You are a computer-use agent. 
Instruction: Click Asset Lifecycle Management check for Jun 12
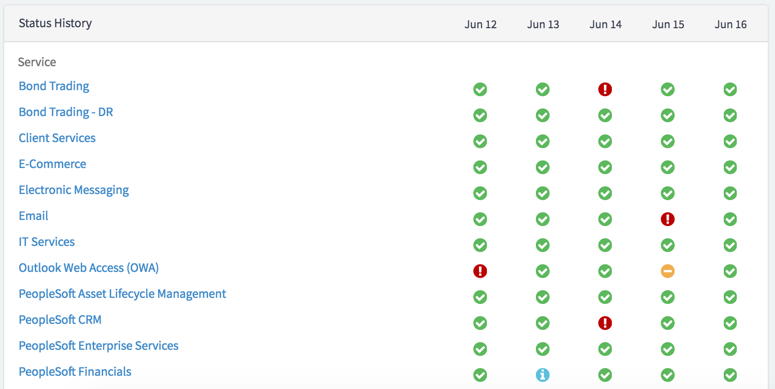pos(480,297)
